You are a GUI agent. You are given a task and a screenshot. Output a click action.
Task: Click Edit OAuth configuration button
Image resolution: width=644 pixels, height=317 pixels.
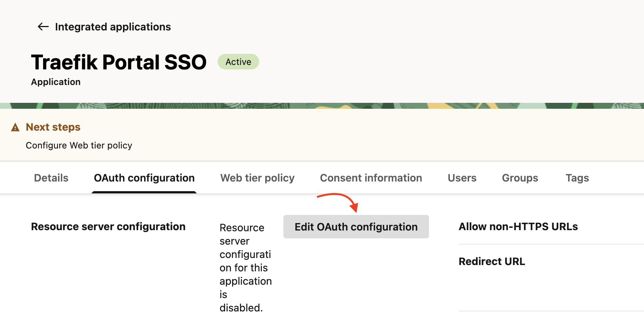[x=356, y=226]
